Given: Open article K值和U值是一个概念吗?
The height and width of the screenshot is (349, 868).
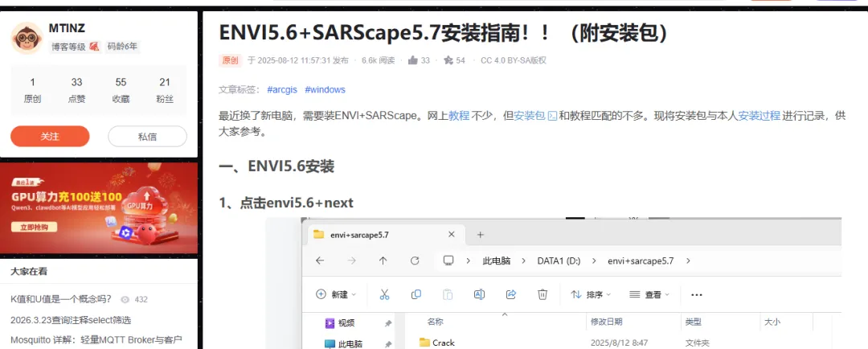Looking at the screenshot, I should click(x=61, y=299).
